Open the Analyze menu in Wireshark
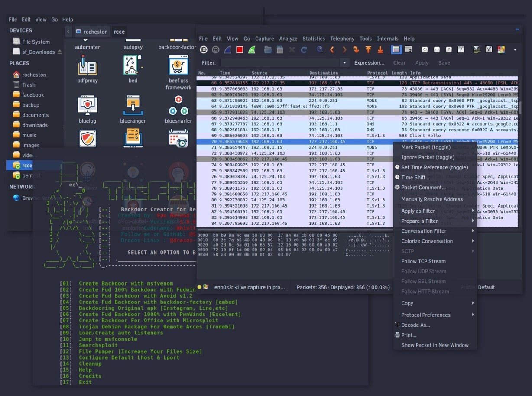The width and height of the screenshot is (532, 396). coord(288,39)
